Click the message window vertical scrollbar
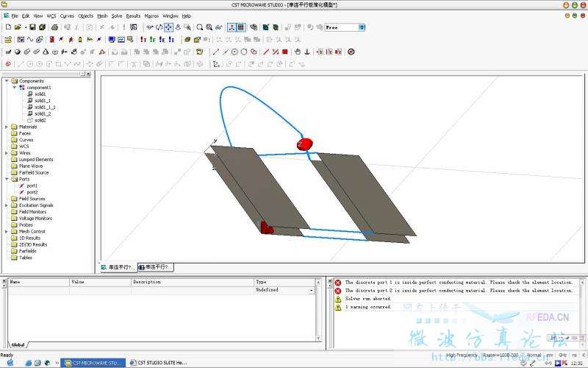The width and height of the screenshot is (588, 368). (583, 314)
